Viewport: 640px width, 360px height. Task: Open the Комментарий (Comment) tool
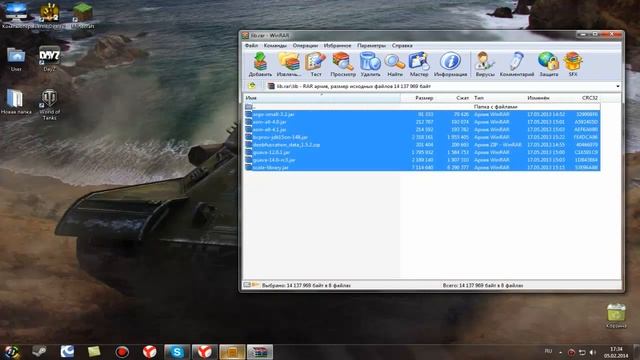pyautogui.click(x=517, y=64)
